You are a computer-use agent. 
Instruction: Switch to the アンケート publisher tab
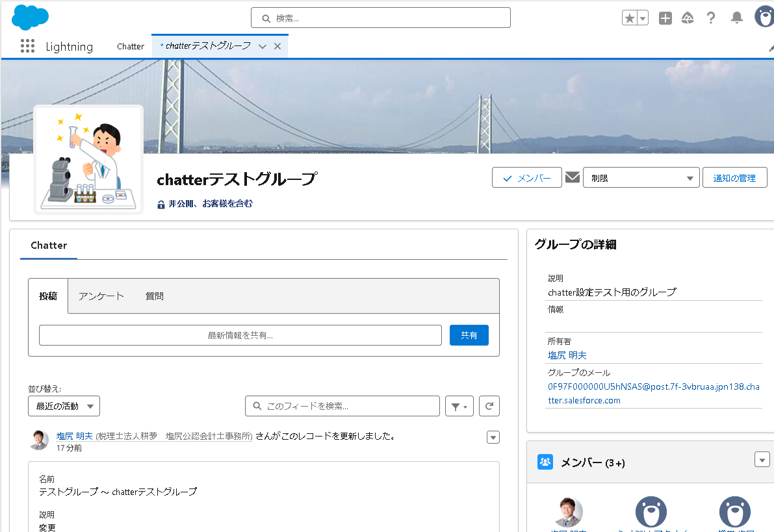click(x=101, y=296)
